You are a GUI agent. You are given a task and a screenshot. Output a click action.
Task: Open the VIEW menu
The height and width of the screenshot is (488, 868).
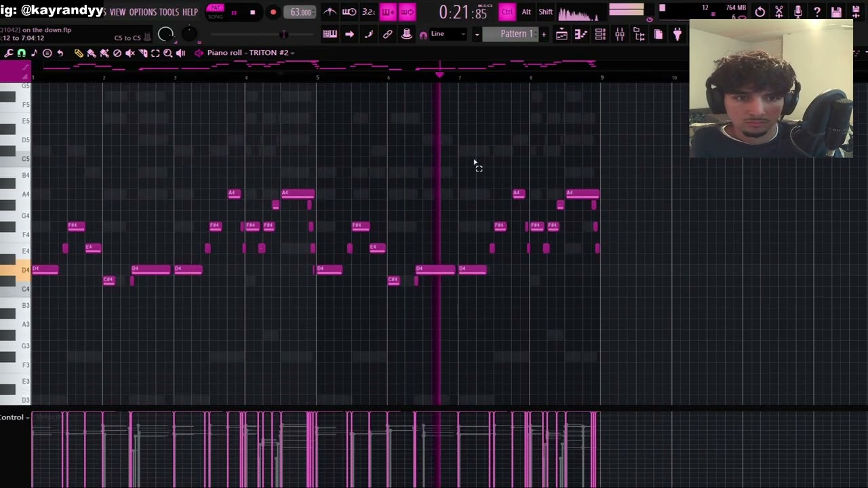click(118, 12)
